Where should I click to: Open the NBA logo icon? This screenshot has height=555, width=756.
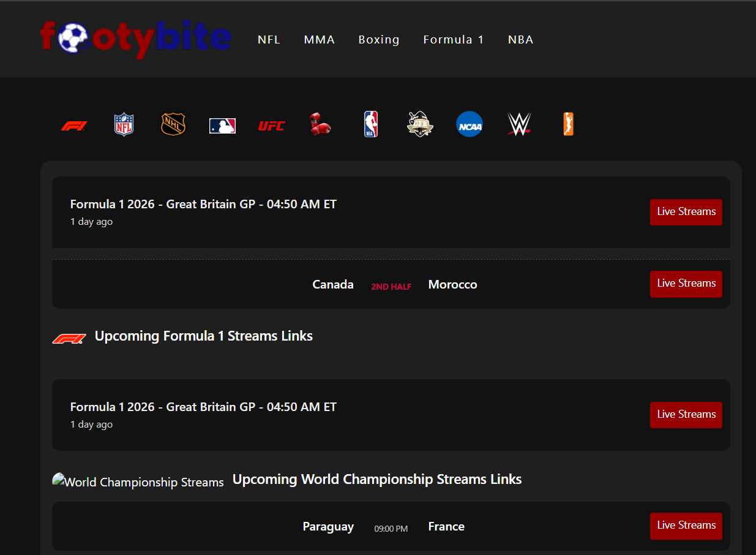click(371, 124)
